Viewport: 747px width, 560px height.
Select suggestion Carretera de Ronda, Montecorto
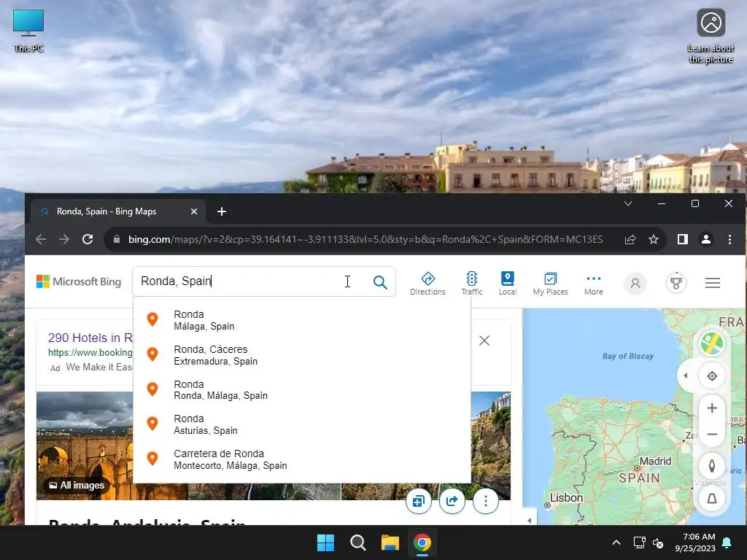pos(302,459)
